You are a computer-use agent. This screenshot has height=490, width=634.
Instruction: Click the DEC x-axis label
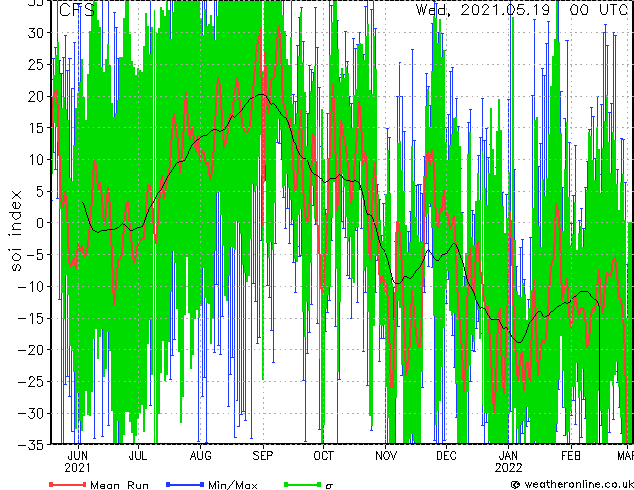[x=446, y=456]
